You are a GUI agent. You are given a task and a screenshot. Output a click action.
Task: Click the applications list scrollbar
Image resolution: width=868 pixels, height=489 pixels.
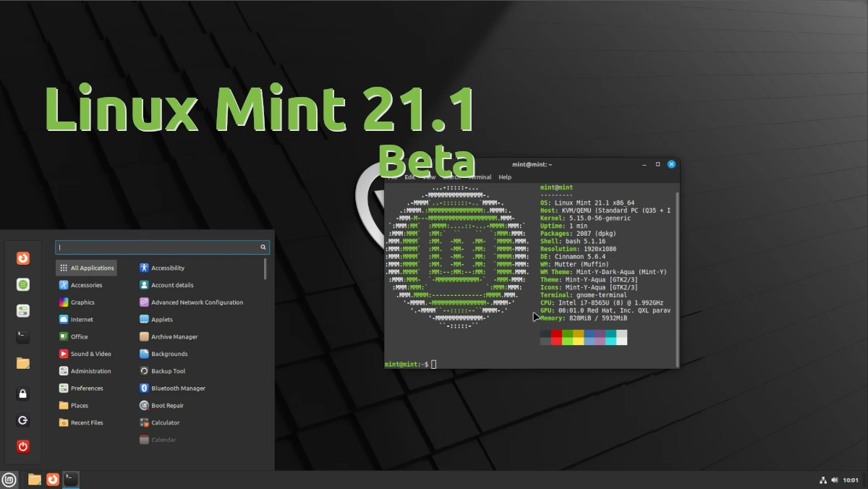265,270
